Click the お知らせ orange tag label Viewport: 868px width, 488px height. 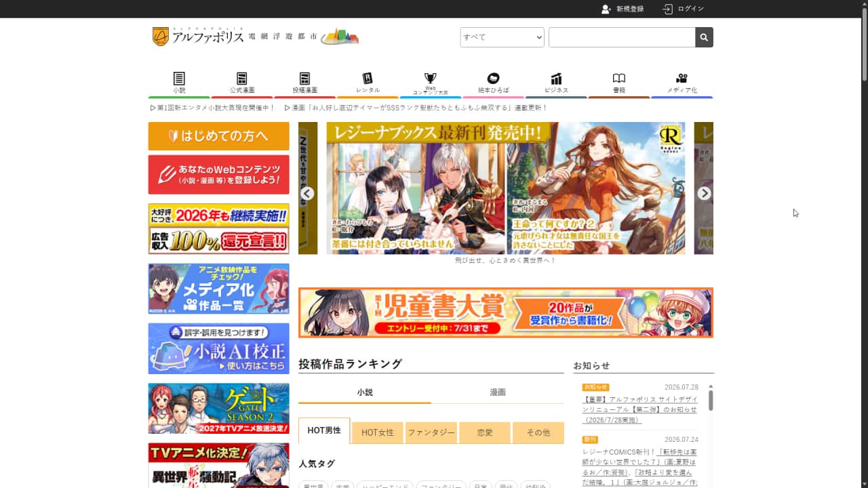(x=595, y=387)
